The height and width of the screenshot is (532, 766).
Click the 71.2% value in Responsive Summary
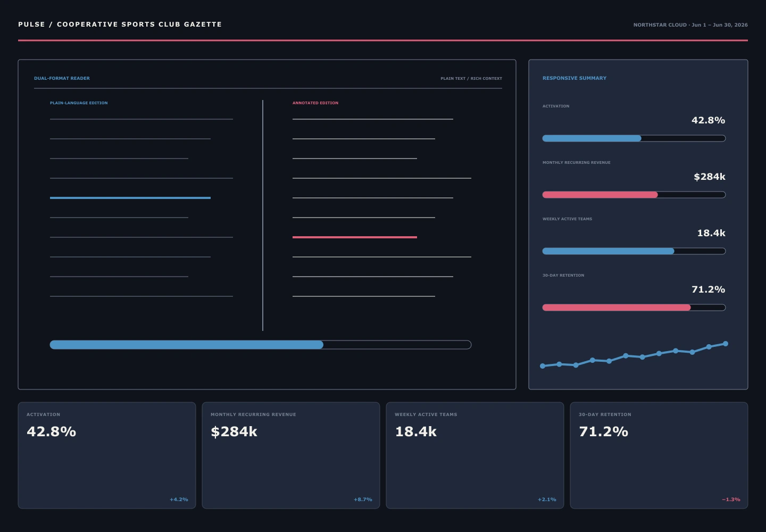(x=708, y=289)
